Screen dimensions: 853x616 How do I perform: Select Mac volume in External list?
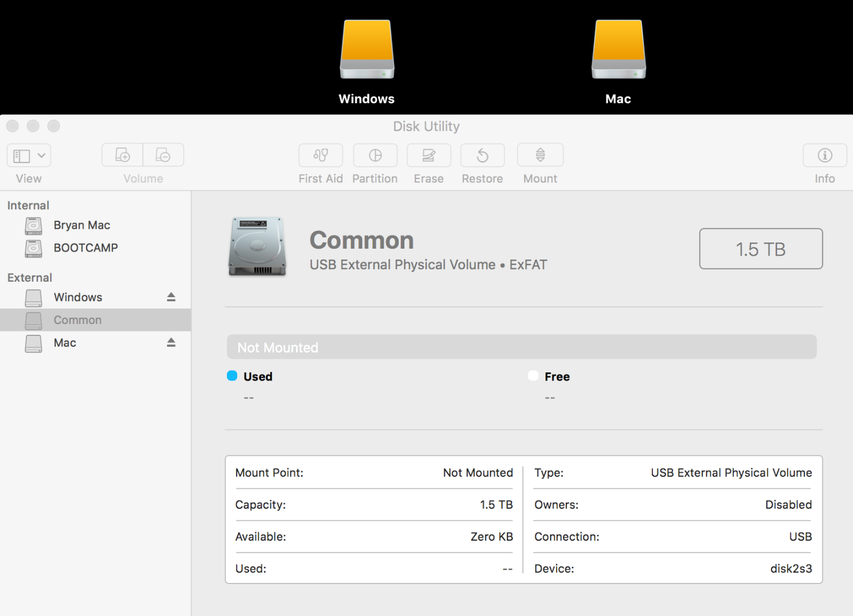point(65,343)
